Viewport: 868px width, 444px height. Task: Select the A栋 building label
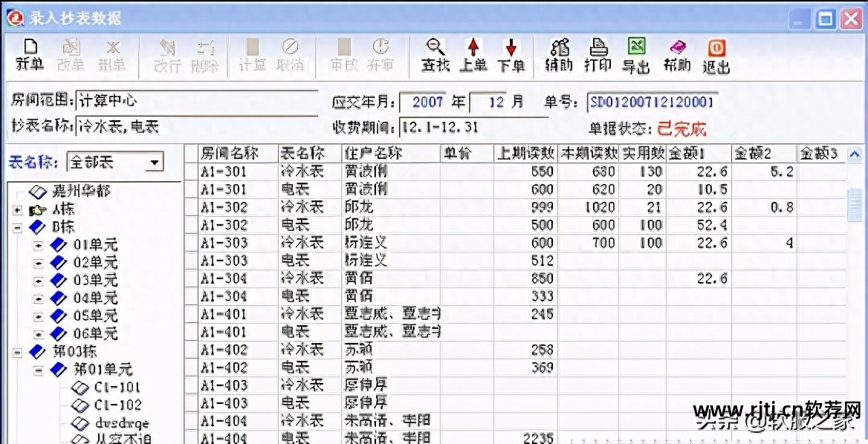coord(63,210)
